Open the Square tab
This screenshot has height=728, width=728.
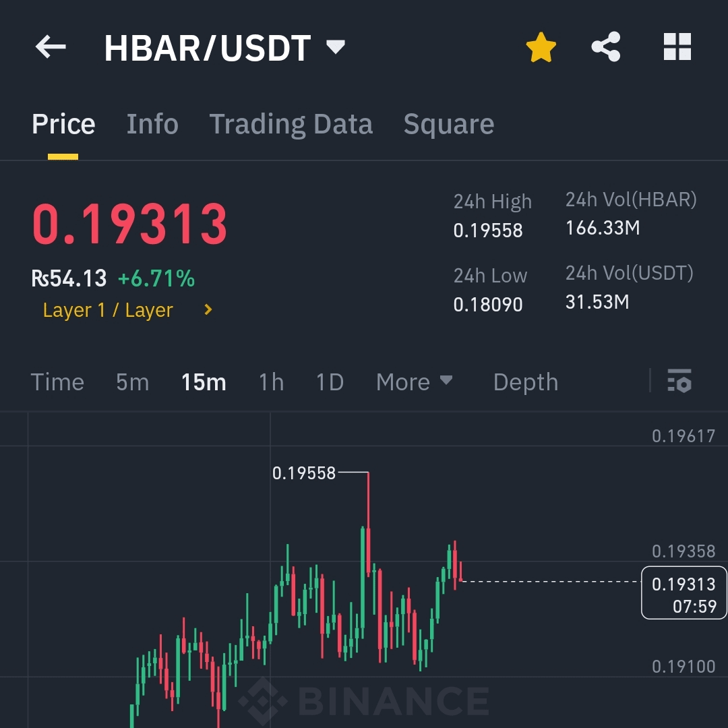[x=449, y=125]
